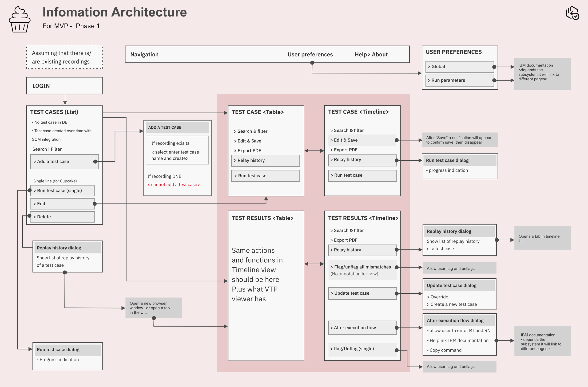Click flag/Unflag (single) item

[362, 349]
